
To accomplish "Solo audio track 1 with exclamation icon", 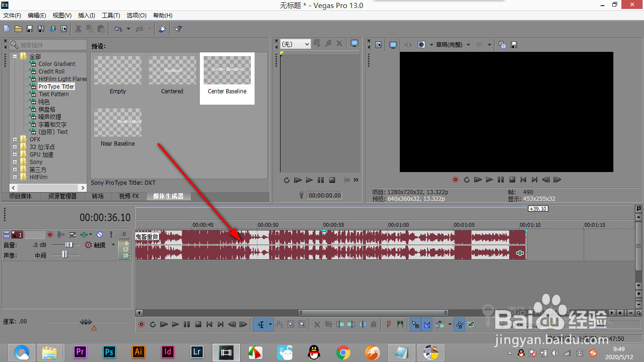I will point(111,234).
